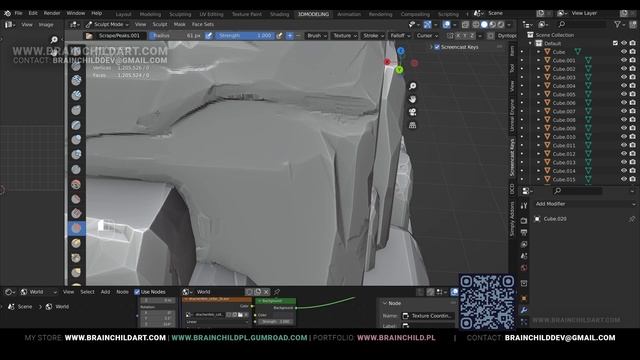Viewport: 640px width, 360px height.
Task: Expand the Cube.002 tree row
Action: 538,69
